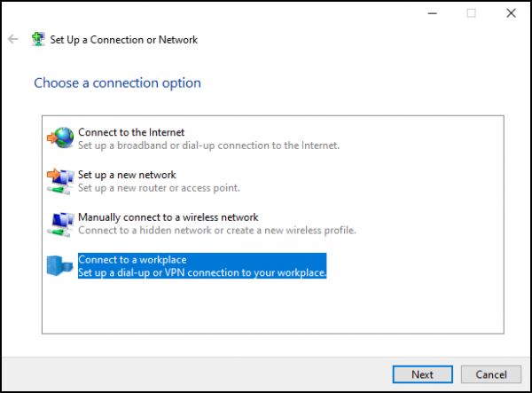This screenshot has width=532, height=393.
Task: Select the "Connect to a workplace" option title
Action: (x=132, y=259)
